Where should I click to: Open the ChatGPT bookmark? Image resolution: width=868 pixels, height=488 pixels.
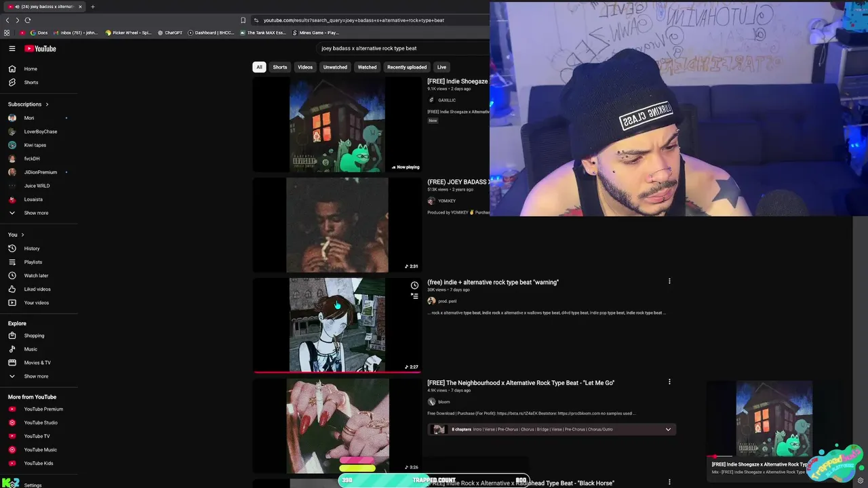(x=170, y=33)
